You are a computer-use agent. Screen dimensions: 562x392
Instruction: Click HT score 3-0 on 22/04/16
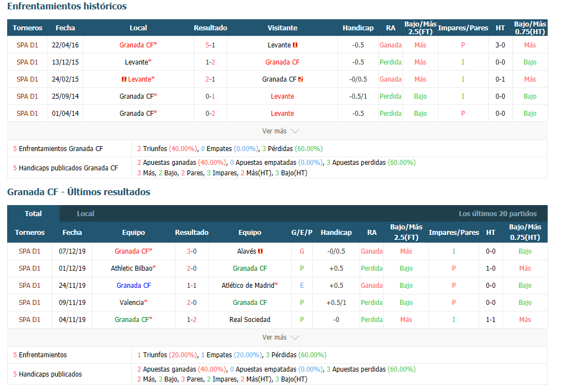[500, 45]
